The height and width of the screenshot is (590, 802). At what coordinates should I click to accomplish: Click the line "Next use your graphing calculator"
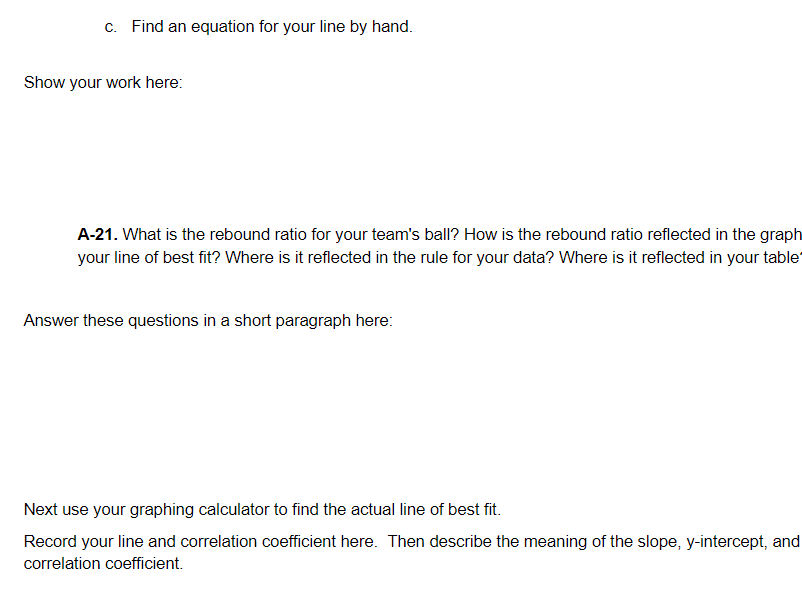pyautogui.click(x=262, y=509)
